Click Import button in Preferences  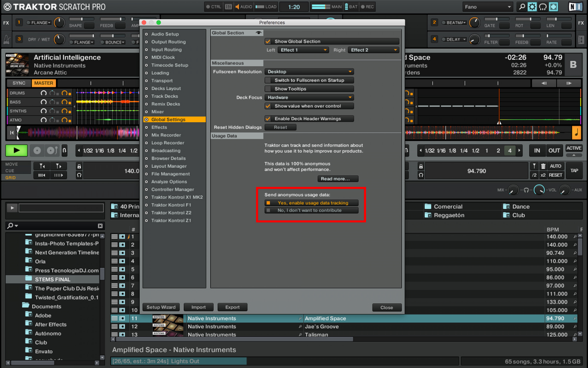click(x=198, y=307)
